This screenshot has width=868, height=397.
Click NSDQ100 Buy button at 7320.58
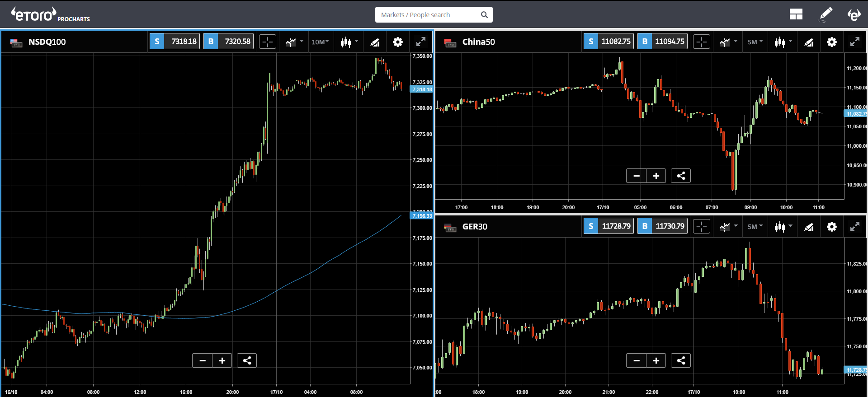[228, 42]
